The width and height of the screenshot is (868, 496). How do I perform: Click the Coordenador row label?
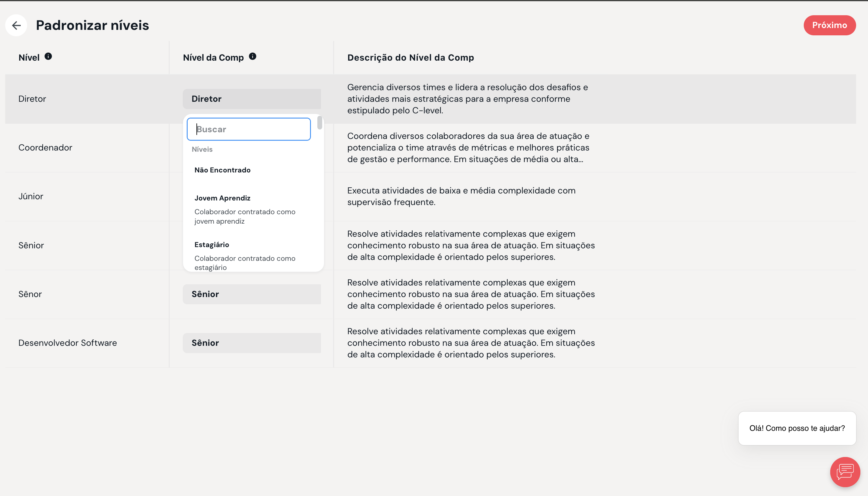click(x=45, y=147)
